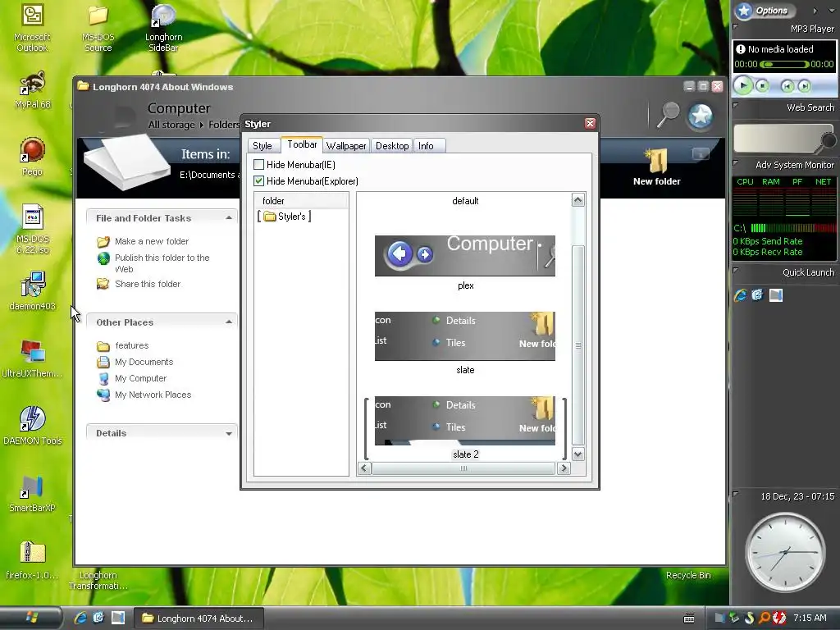Click Show Desktop icon in sidebar Quick Launch
The image size is (840, 630).
pyautogui.click(x=776, y=295)
